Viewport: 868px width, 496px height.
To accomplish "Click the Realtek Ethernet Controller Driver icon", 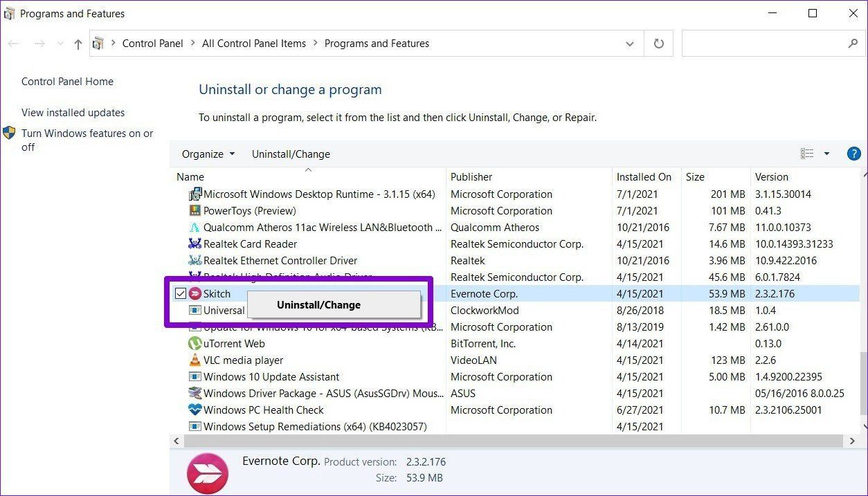I will [x=195, y=261].
